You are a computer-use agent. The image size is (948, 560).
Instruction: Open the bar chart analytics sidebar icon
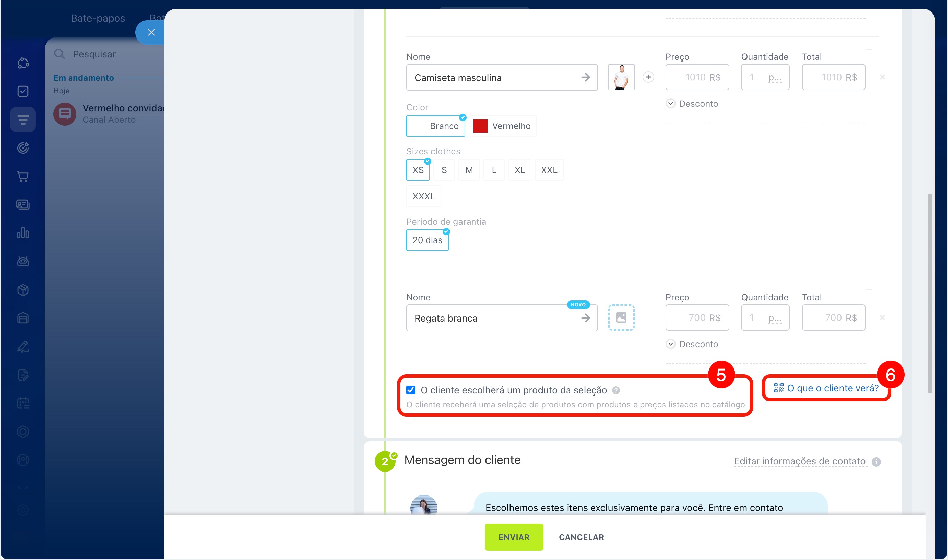23,233
